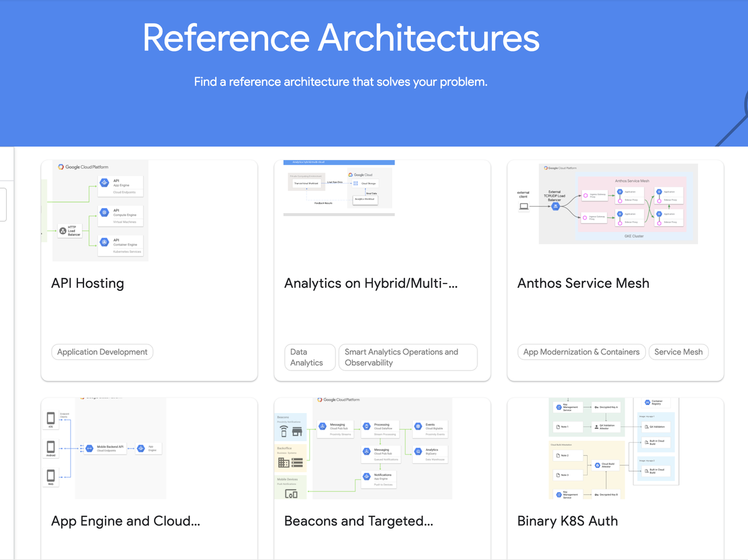This screenshot has width=748, height=560.
Task: Click the 'Find a reference architecture' subtitle text
Action: 341,82
